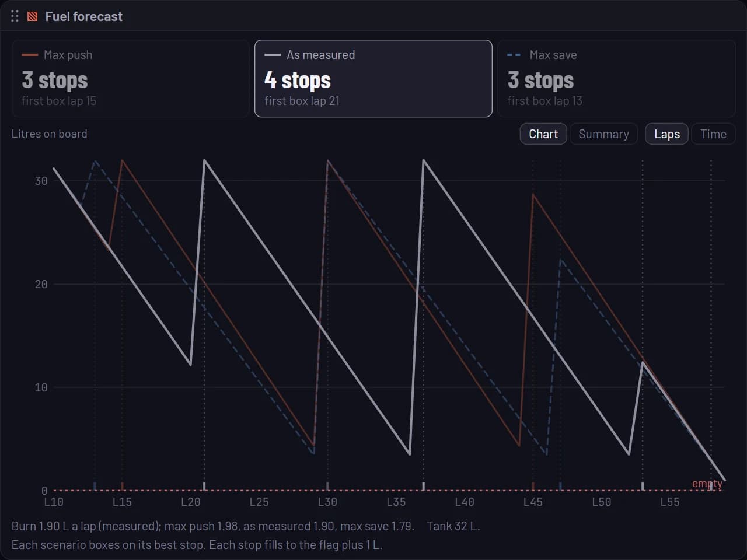Click the orange Fuel forecast panel icon
747x560 pixels.
pos(33,16)
